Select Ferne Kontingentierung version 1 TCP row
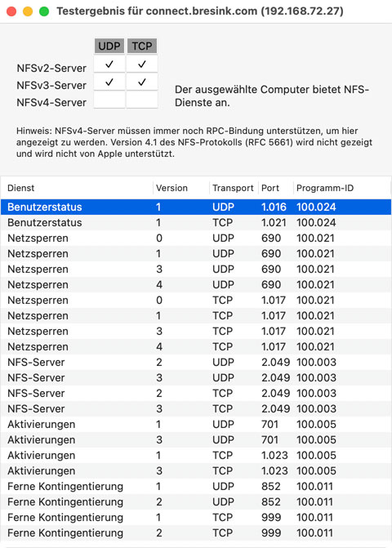Image resolution: width=392 pixels, height=548 pixels. coord(196,517)
